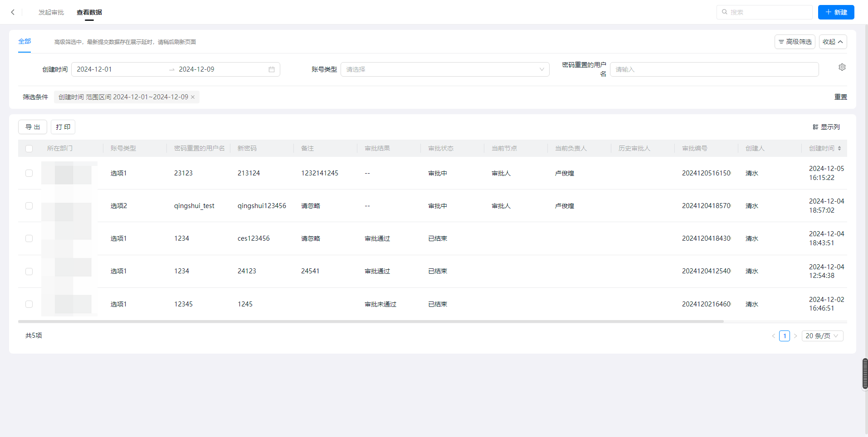Click the 新建 button
This screenshot has width=868, height=437.
(836, 12)
